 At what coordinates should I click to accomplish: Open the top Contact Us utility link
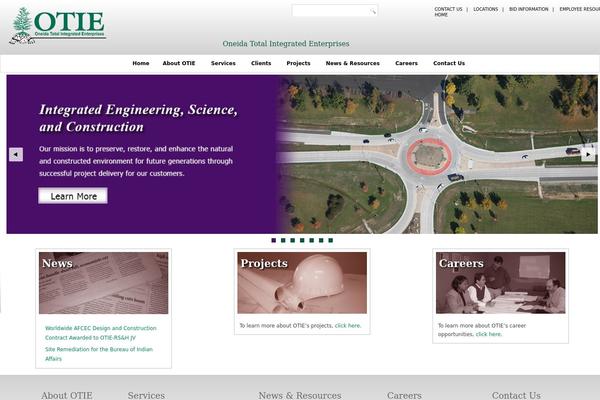coord(448,9)
